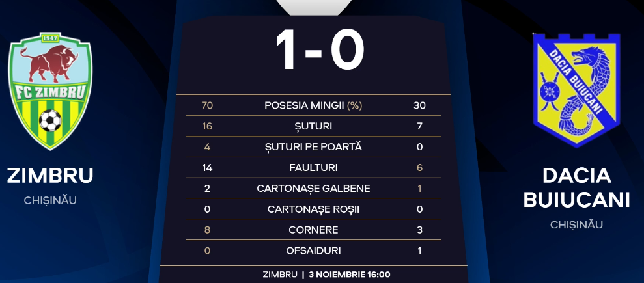
Task: Click Zimbru's 16 shots value
Action: click(208, 126)
